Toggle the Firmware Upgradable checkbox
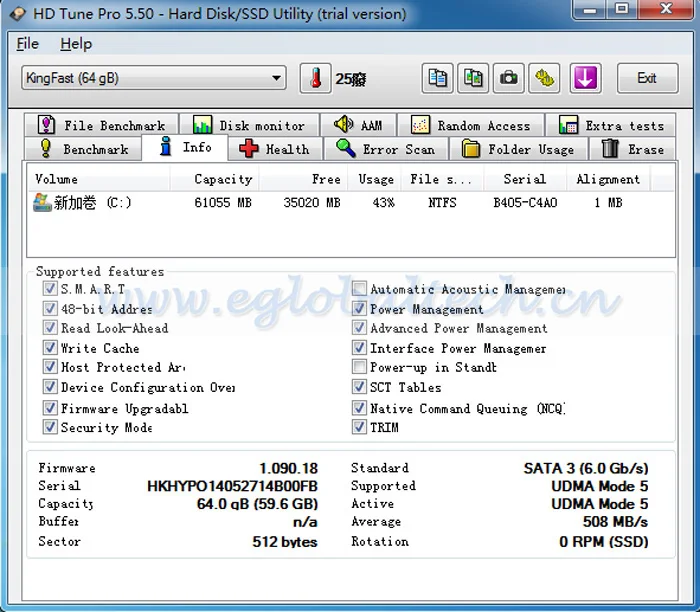Screen dimensions: 700x612 pyautogui.click(x=50, y=408)
